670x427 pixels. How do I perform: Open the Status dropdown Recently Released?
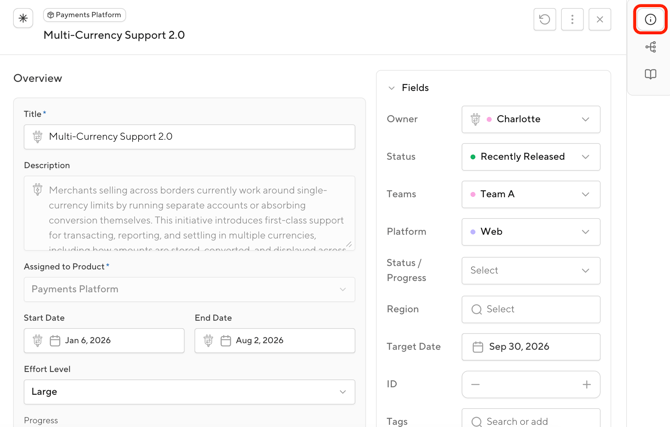pos(531,157)
